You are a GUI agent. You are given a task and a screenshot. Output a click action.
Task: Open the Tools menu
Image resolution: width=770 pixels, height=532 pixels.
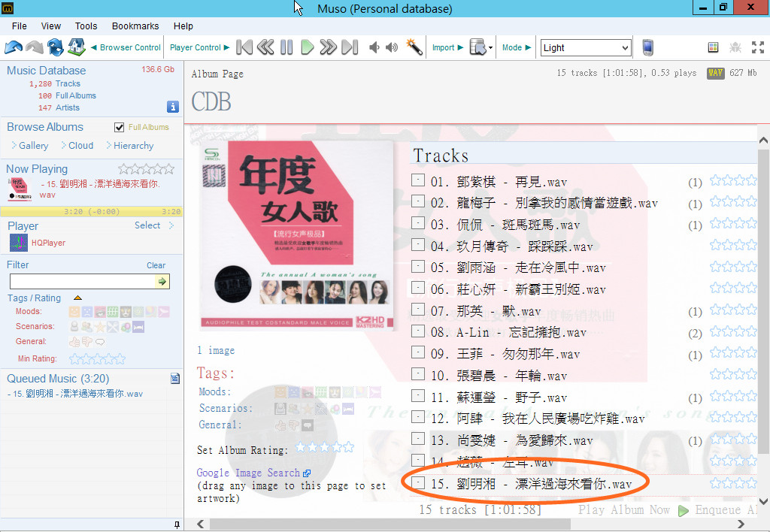click(86, 26)
